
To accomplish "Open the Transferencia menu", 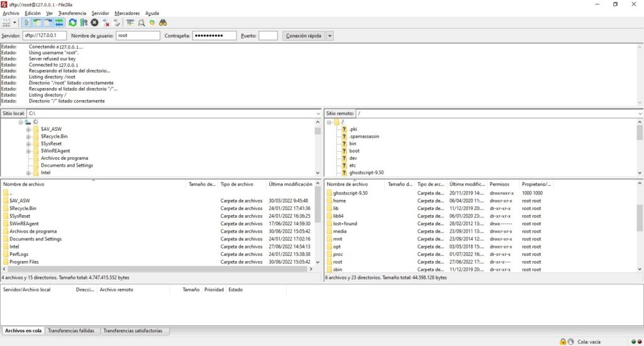I will (x=72, y=13).
